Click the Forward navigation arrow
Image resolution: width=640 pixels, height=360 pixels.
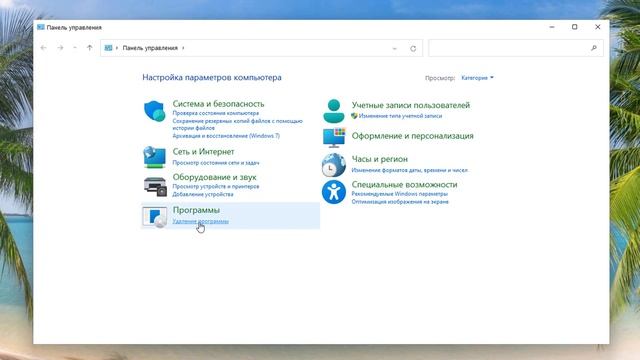pos(60,48)
